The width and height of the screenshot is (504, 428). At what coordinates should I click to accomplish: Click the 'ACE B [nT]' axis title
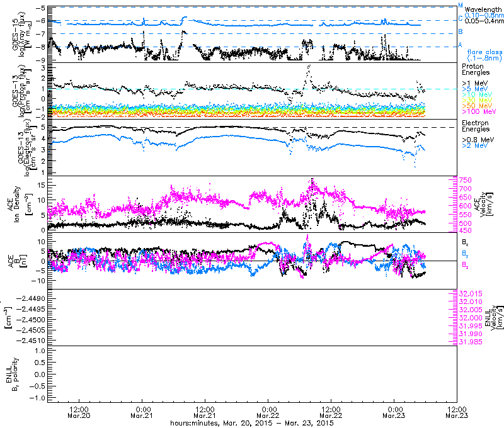pos(18,261)
